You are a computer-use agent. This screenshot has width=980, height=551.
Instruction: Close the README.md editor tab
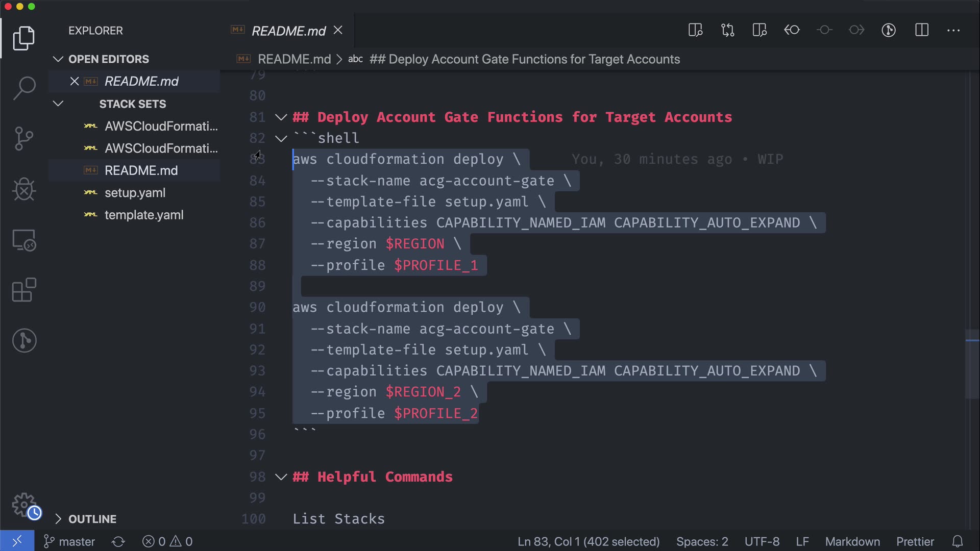(338, 31)
